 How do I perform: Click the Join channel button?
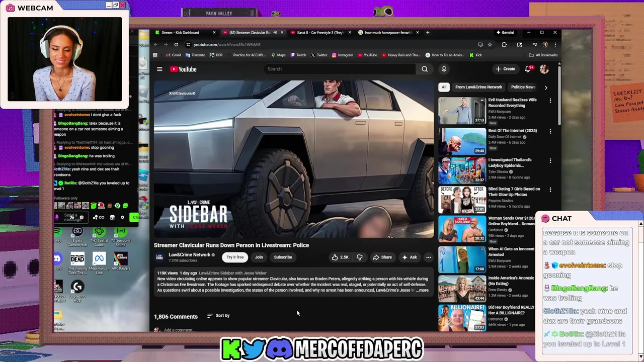point(259,257)
